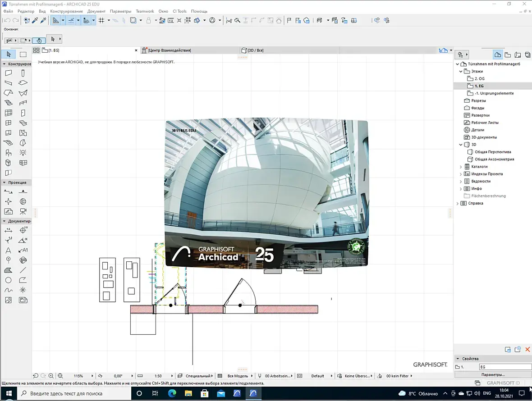Toggle Snap Guides and Points

pyautogui.click(x=71, y=20)
